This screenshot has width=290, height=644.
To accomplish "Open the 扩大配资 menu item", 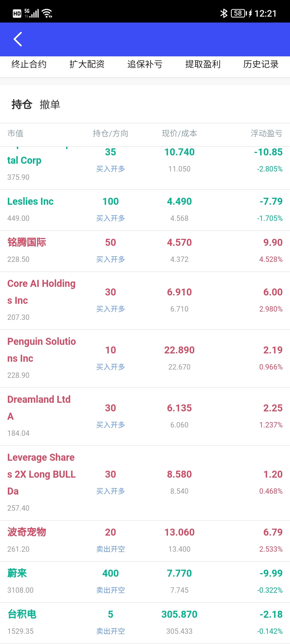I will pos(87,64).
